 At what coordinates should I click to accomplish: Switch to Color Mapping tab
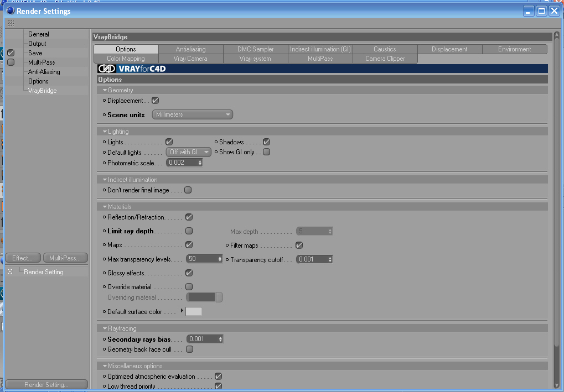(126, 59)
